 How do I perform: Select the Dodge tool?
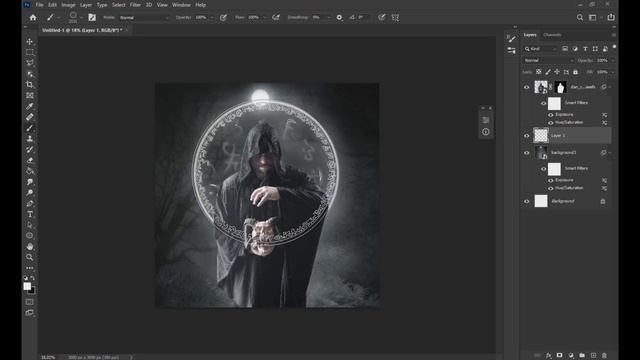(x=30, y=193)
